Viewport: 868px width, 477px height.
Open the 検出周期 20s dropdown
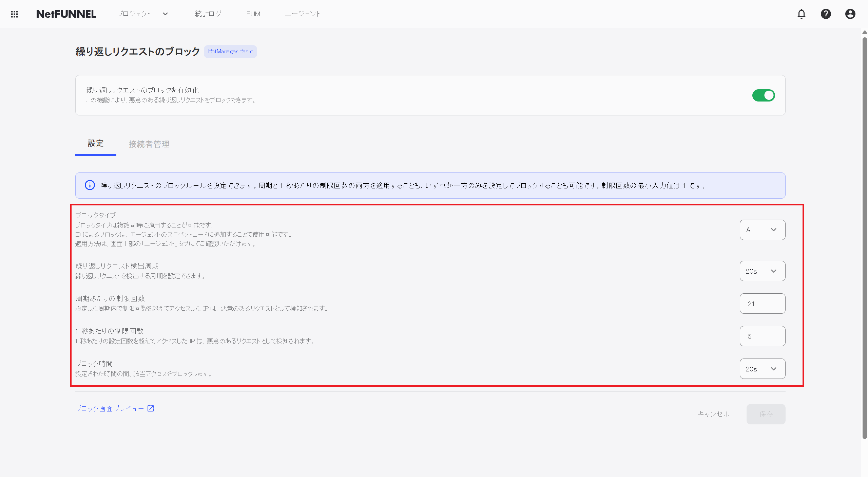[x=762, y=271]
